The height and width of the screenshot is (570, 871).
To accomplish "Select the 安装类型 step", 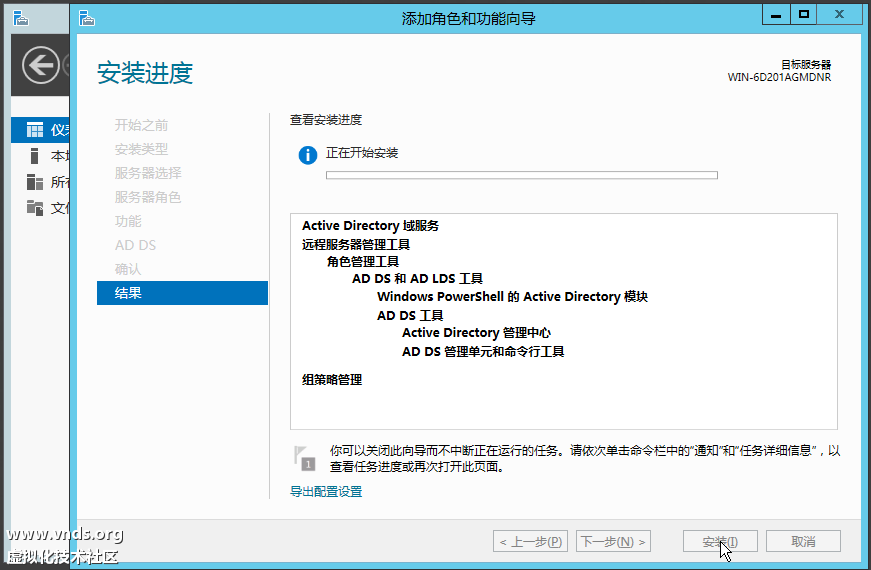I will pos(141,149).
